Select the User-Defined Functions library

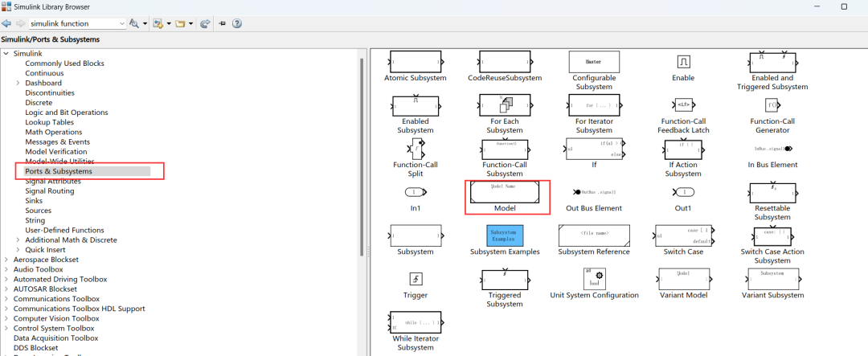64,231
